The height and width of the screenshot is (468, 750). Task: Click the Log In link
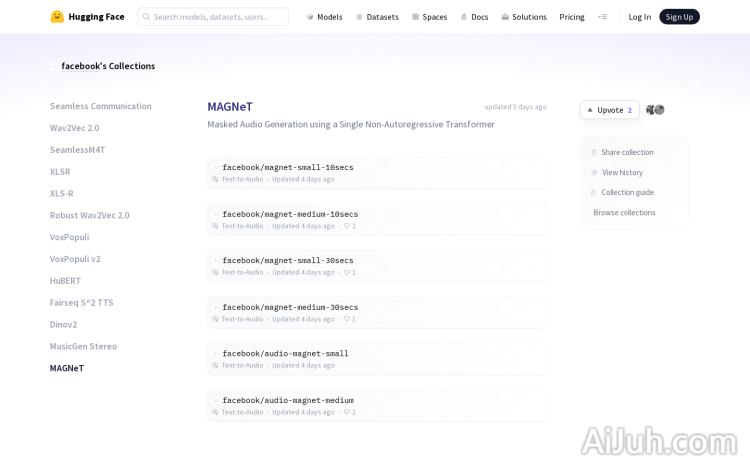click(x=639, y=17)
